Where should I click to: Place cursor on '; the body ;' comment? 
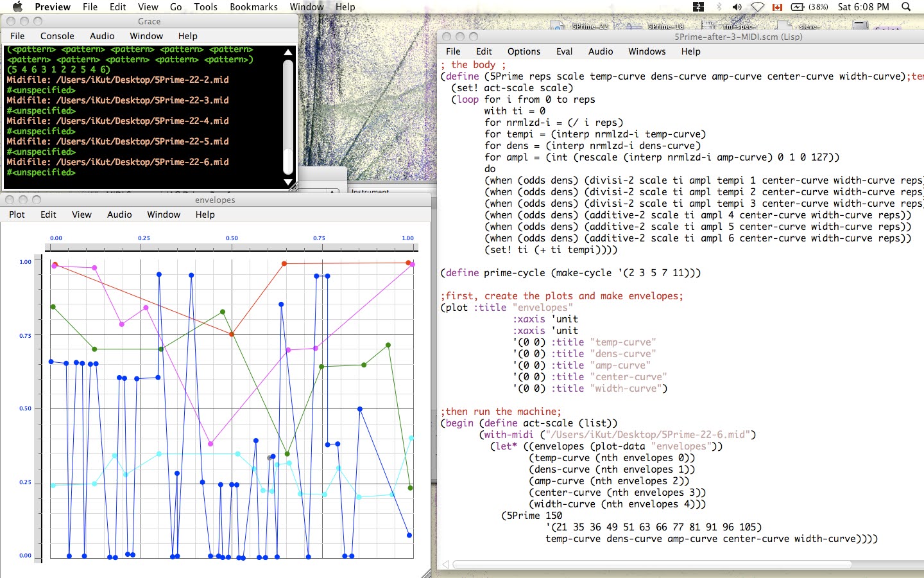pyautogui.click(x=473, y=65)
